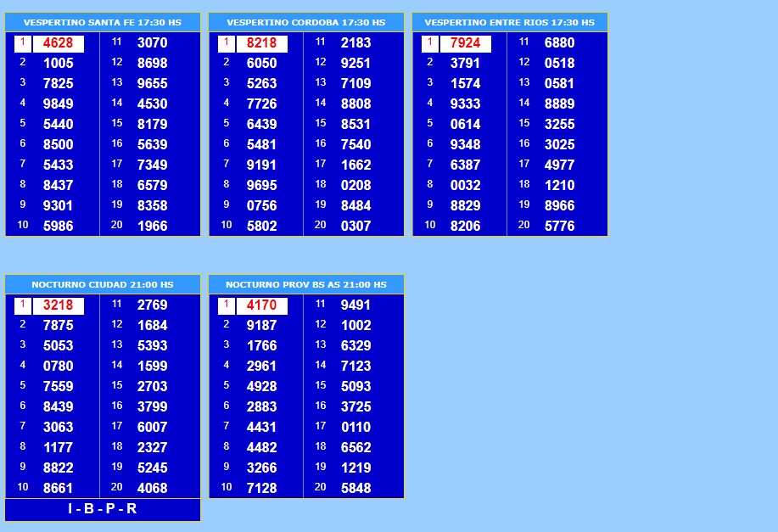Select number 9491 in the Prov Bs As table
This screenshot has height=532, width=778.
point(355,305)
